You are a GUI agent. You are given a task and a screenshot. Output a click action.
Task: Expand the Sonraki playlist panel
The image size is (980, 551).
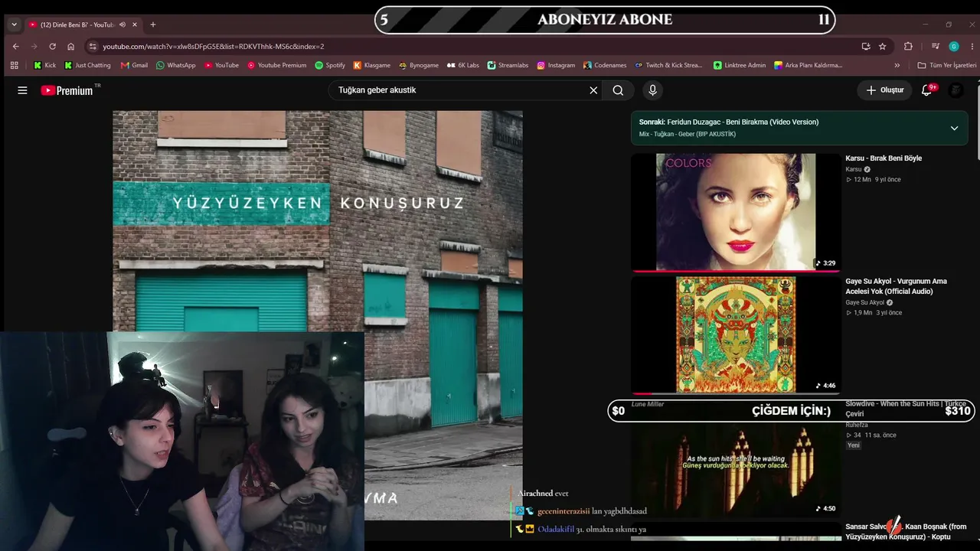(x=954, y=128)
